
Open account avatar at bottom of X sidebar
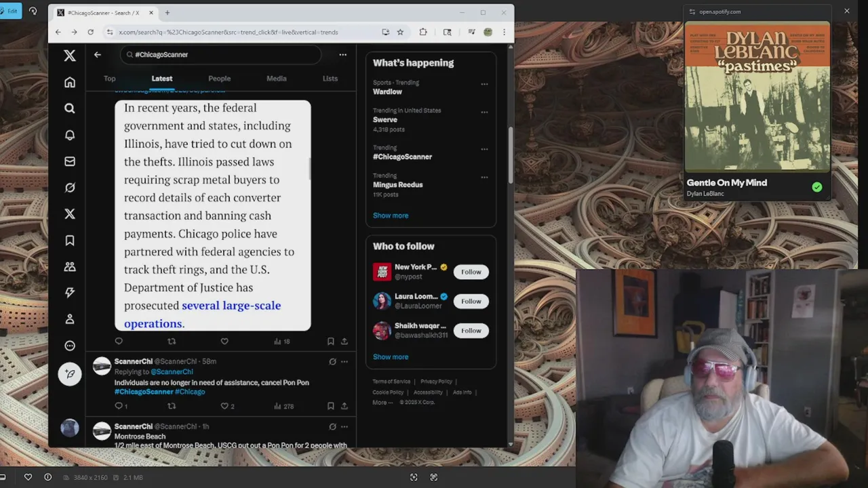click(70, 428)
